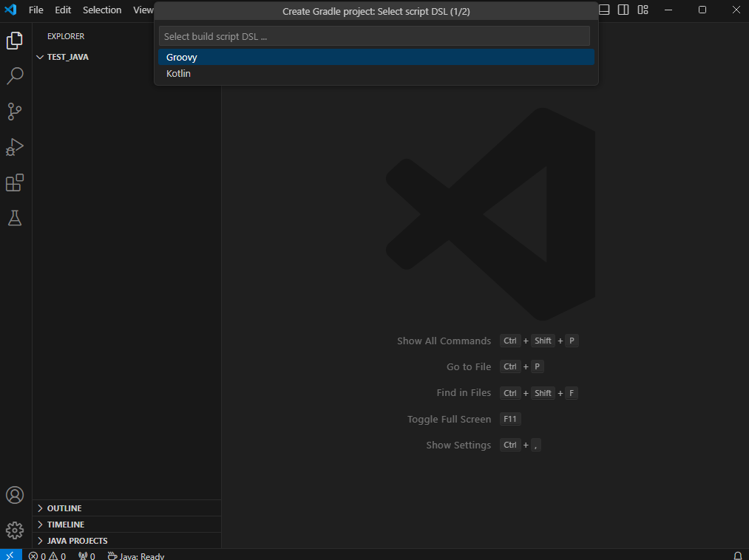
Task: Toggle the Panel layout in title bar
Action: point(603,10)
